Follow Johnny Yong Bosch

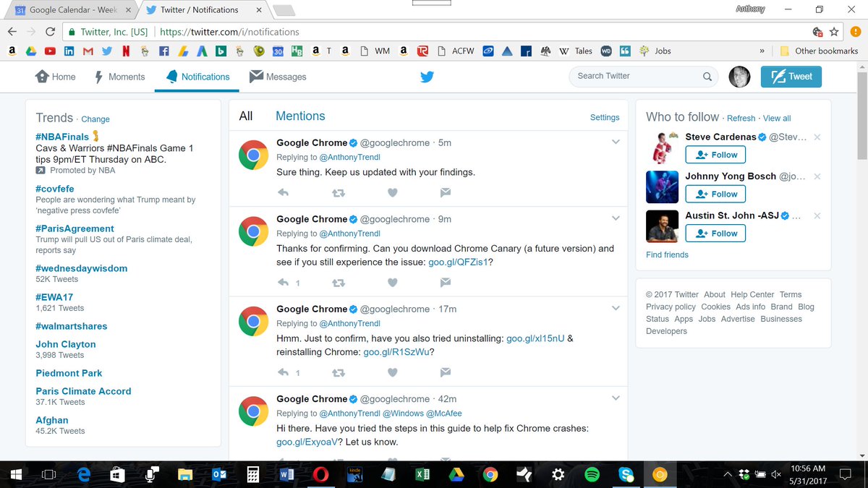(715, 194)
